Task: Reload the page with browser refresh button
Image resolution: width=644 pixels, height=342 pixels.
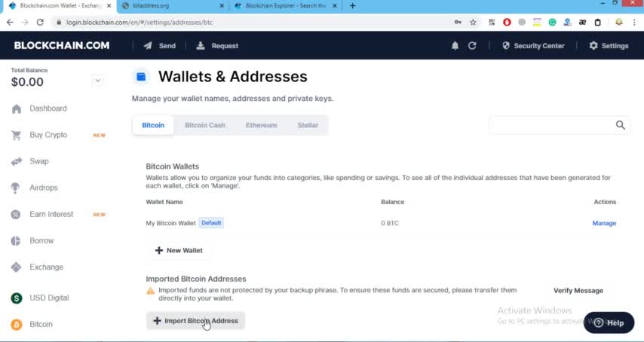Action: point(40,22)
